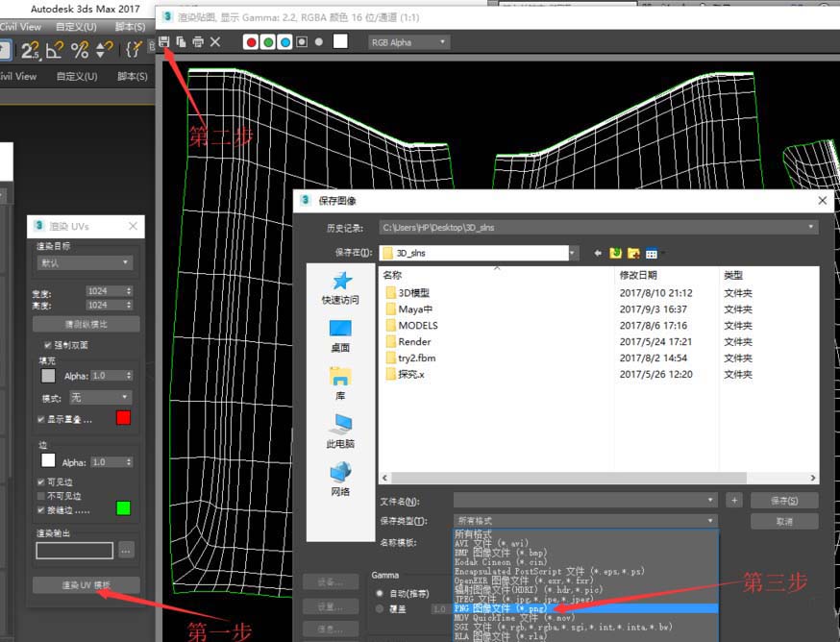Click 此电脑 in the places sidebar
The image size is (840, 642).
[340, 432]
